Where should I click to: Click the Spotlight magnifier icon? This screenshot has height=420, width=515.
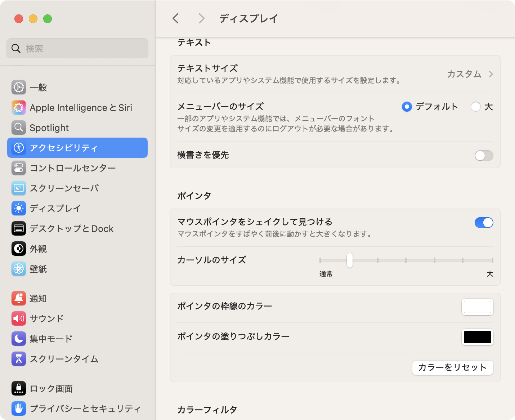pos(19,128)
